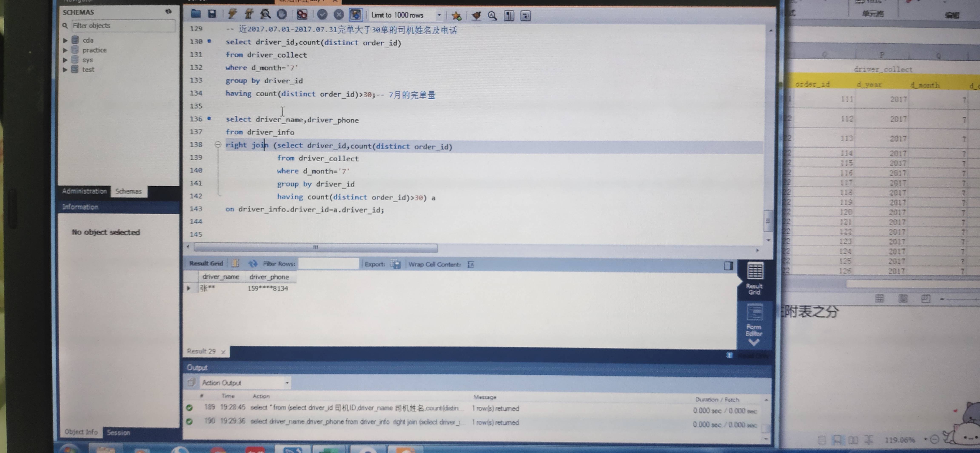This screenshot has width=980, height=453.
Task: Switch to the Session tab
Action: (x=118, y=432)
